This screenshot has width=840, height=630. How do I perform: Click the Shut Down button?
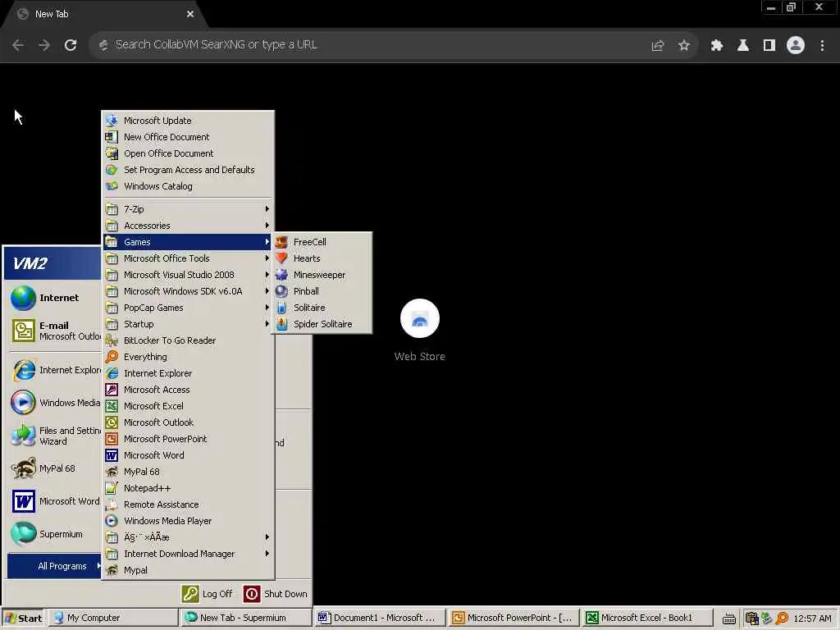tap(276, 594)
